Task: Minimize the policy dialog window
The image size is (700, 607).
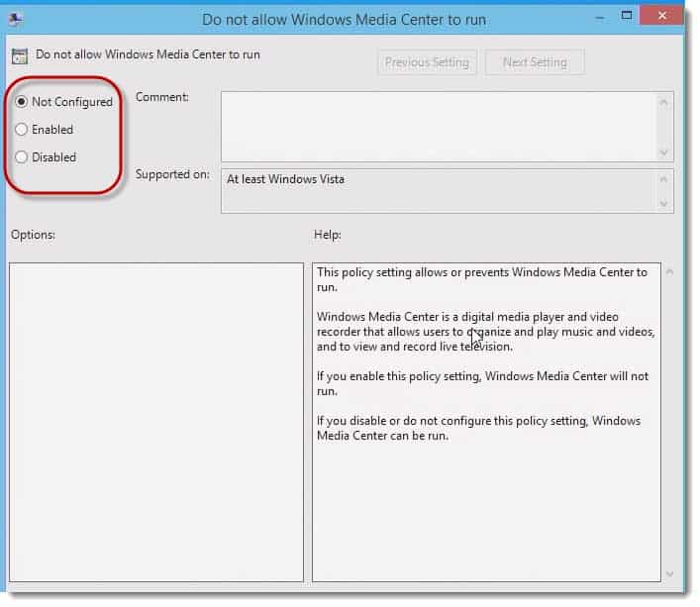Action: 600,18
